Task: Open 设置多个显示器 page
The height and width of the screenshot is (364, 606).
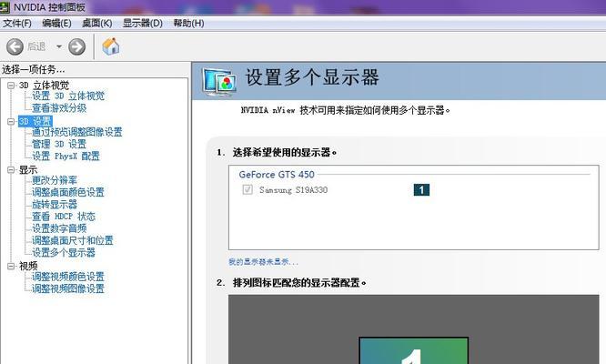Action: 64,253
